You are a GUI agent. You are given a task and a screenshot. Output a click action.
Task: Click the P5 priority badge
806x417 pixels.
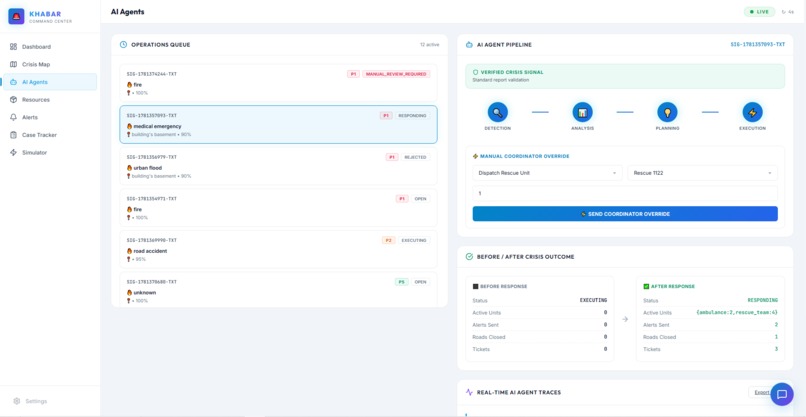point(401,282)
